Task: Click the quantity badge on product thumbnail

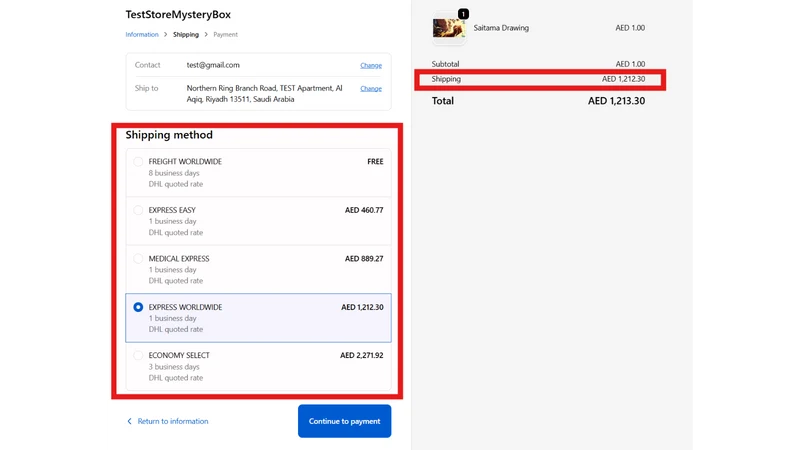Action: click(463, 14)
